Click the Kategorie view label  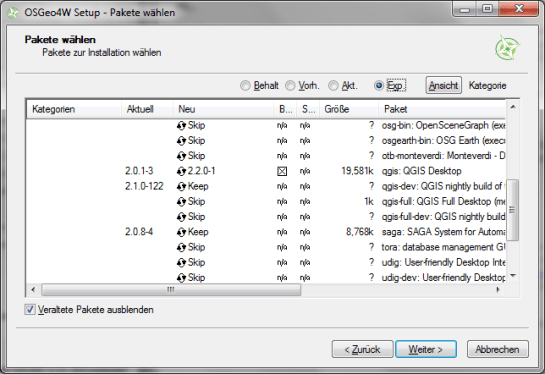487,86
